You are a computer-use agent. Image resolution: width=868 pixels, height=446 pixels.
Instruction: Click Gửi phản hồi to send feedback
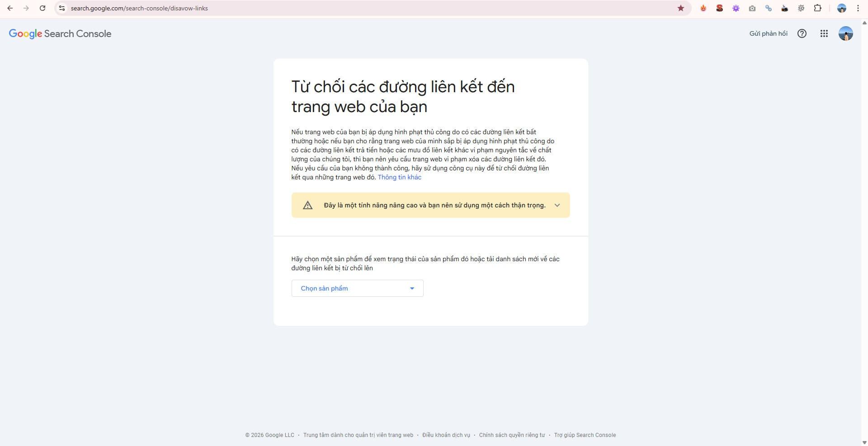click(x=768, y=33)
